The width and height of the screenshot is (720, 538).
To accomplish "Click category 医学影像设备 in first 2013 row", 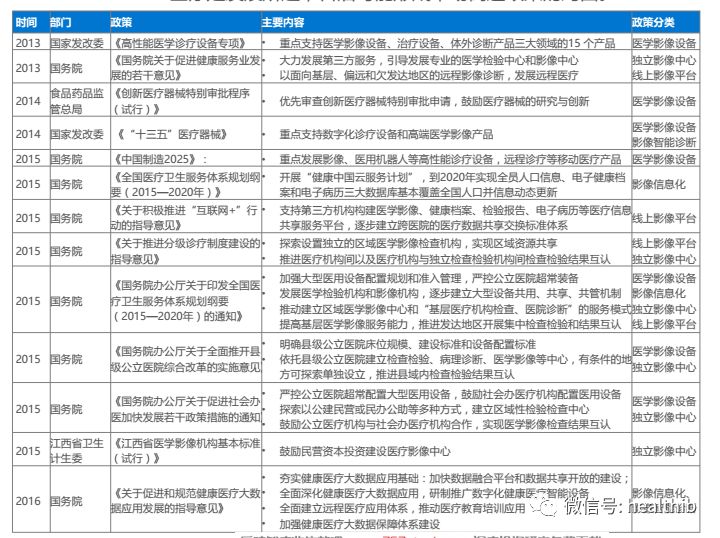I will coord(664,43).
